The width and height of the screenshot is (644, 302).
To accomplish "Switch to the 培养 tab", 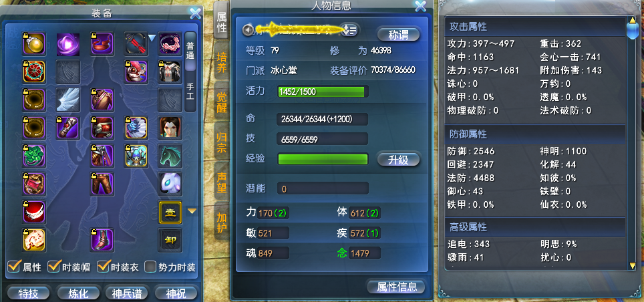I will pyautogui.click(x=221, y=63).
